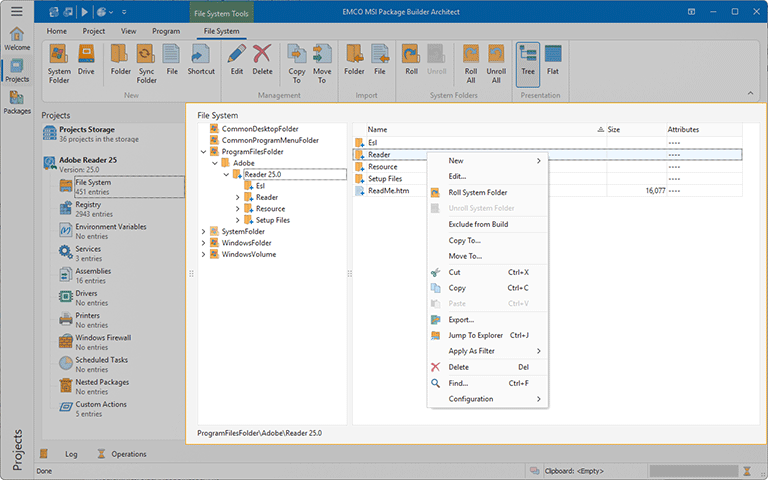Viewport: 768px width, 480px height.
Task: Choose Roll System Folder from context menu
Action: [x=477, y=192]
